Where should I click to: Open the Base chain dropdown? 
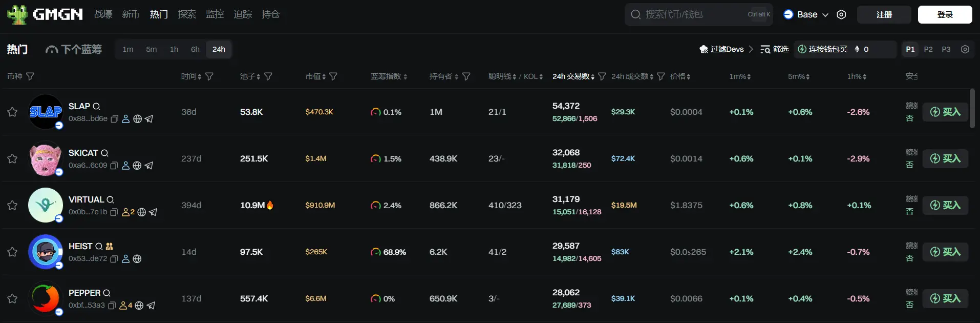pos(806,14)
